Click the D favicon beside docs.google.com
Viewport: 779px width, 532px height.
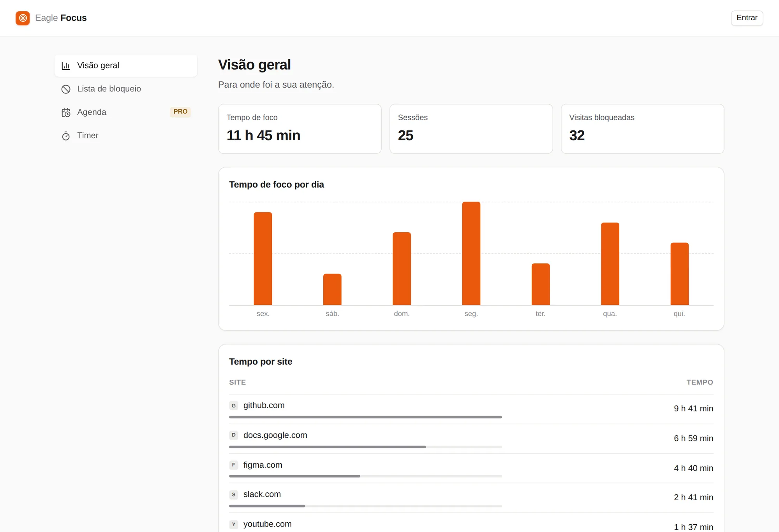coord(234,435)
